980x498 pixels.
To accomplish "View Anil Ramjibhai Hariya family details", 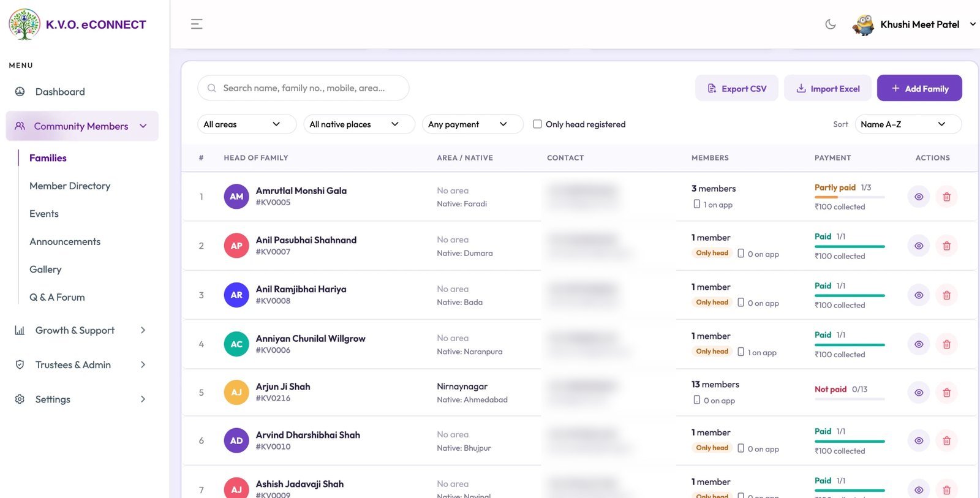I will (x=919, y=295).
